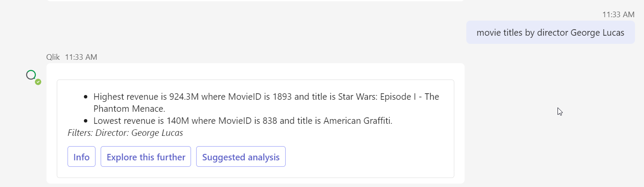Open Suggested analysis
The width and height of the screenshot is (644, 187).
(241, 157)
